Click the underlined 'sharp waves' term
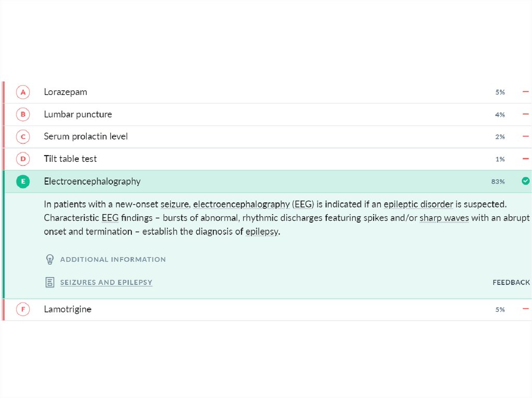532x398 pixels. point(444,218)
